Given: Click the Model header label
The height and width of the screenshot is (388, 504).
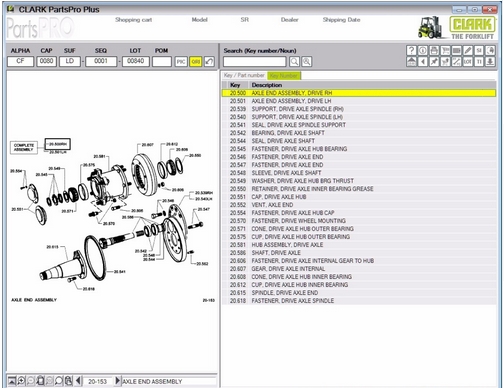Looking at the screenshot, I should click(x=199, y=20).
